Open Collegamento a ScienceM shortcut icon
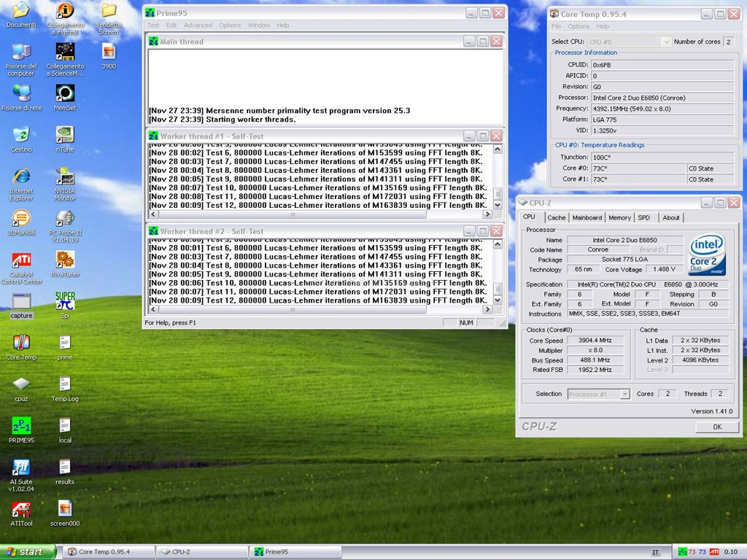Viewport: 747px width, 560px height. 65,52
